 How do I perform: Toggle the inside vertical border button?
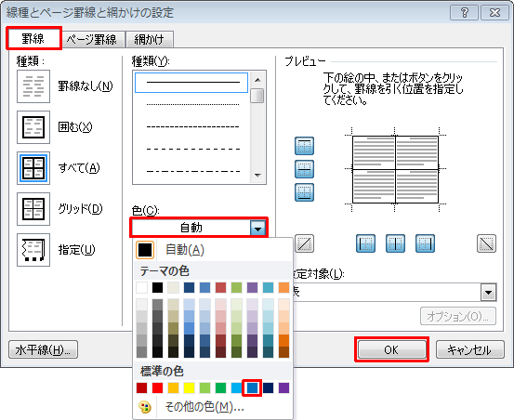point(395,243)
